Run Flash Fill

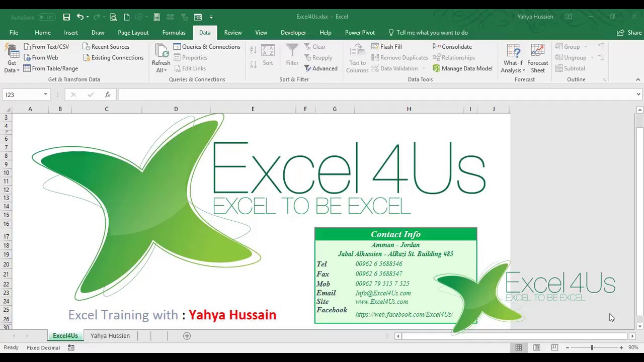tap(386, 47)
